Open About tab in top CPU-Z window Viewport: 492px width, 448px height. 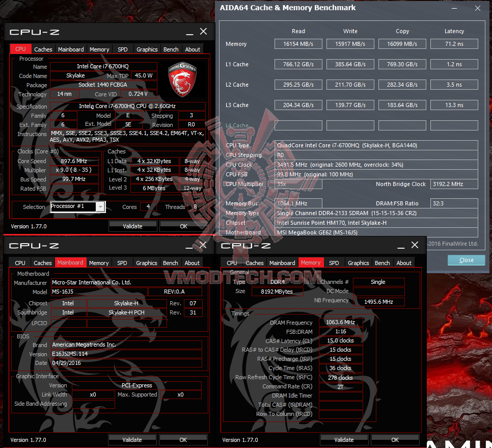pos(193,49)
